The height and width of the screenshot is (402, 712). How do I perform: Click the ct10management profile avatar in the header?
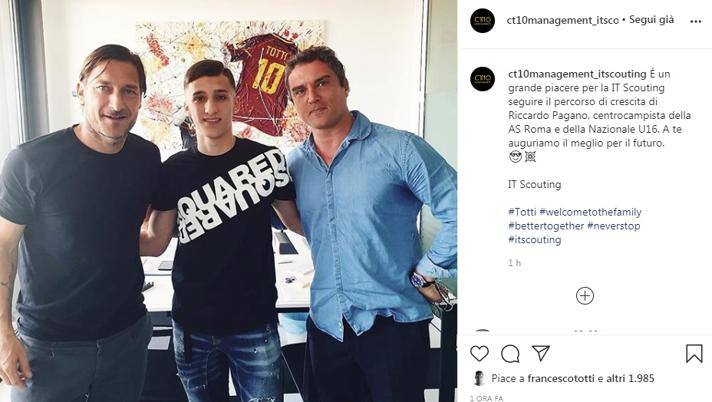pos(482,20)
